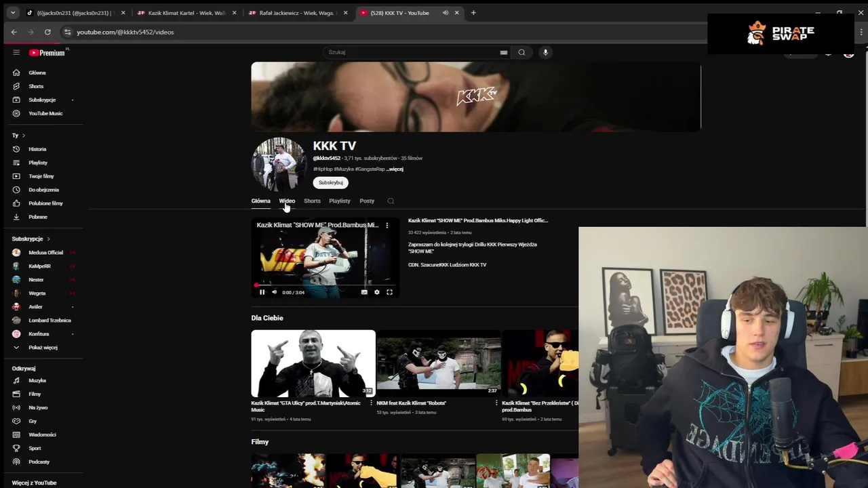Mute the KKK TV browser tab audio

(x=446, y=13)
